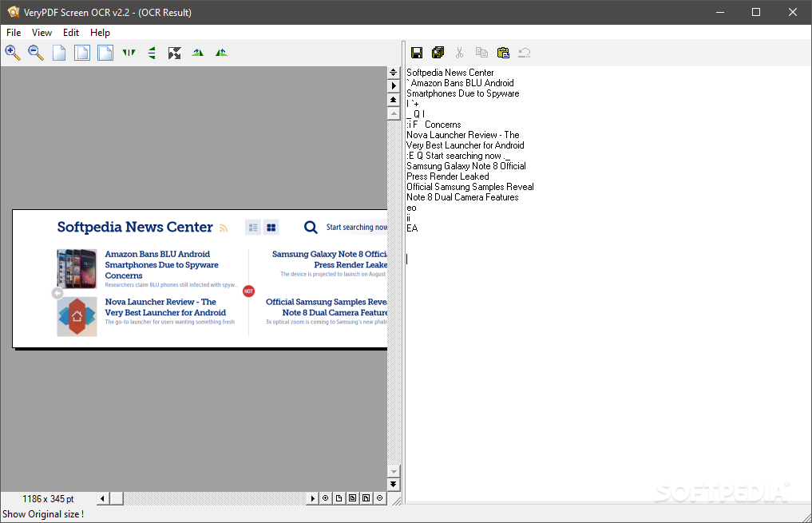This screenshot has width=812, height=523.
Task: Zoom in using the plus magnifier icon
Action: pyautogui.click(x=13, y=53)
